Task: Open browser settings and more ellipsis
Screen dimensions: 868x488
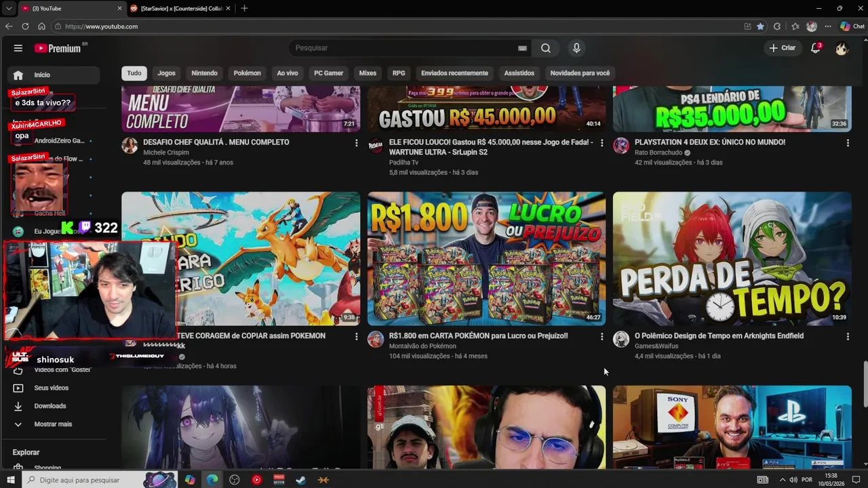Action: pos(828,26)
